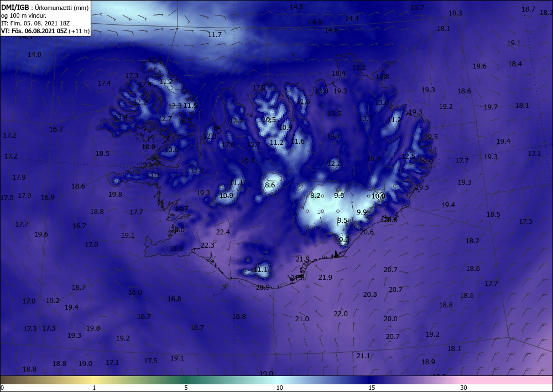
Task: Select the map value 16.9
Action: click(x=48, y=197)
